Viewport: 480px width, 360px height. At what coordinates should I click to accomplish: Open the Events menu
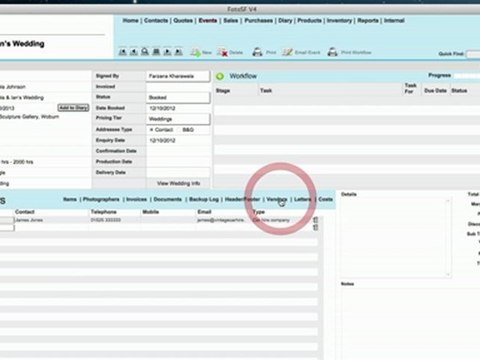click(208, 21)
